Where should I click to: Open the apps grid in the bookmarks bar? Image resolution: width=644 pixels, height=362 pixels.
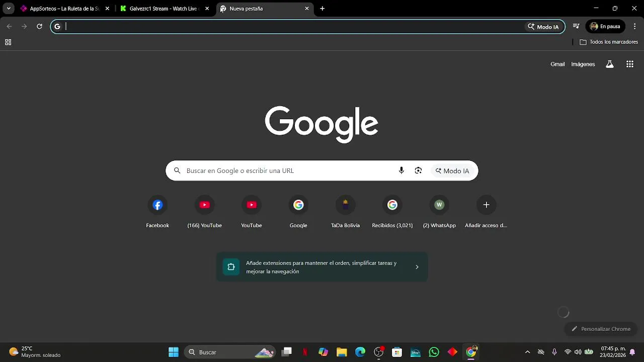coord(8,42)
